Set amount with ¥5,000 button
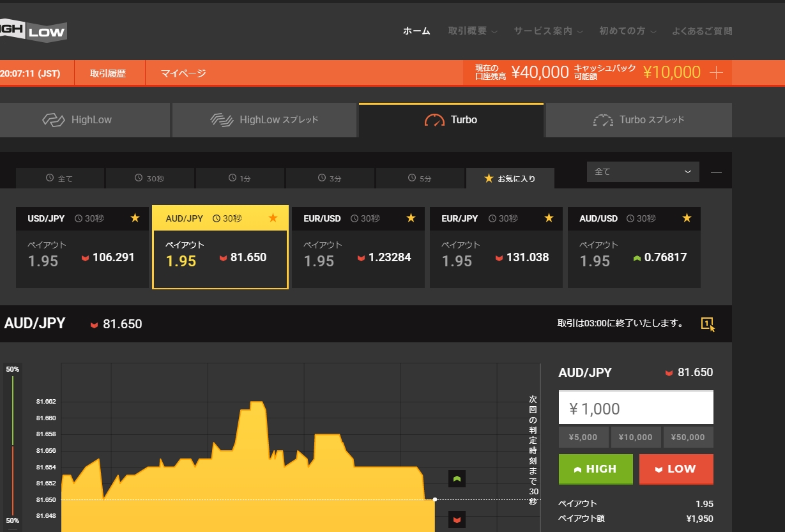The image size is (785, 532). click(x=583, y=437)
